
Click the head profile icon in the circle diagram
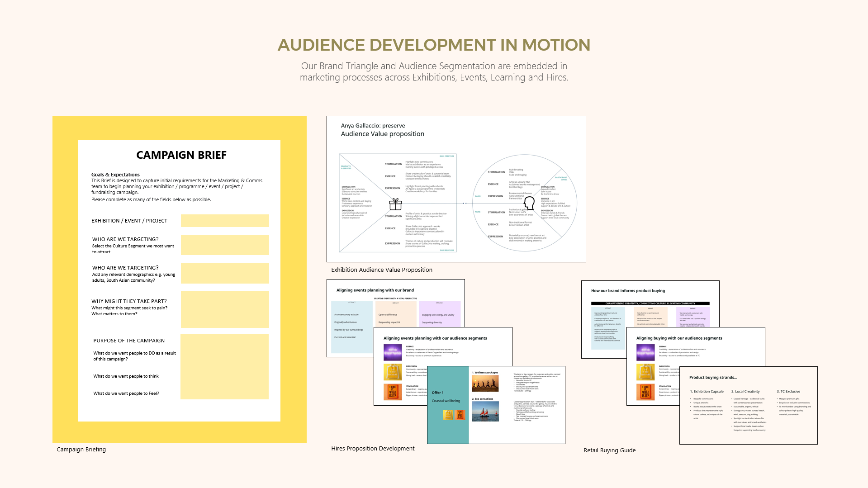529,203
